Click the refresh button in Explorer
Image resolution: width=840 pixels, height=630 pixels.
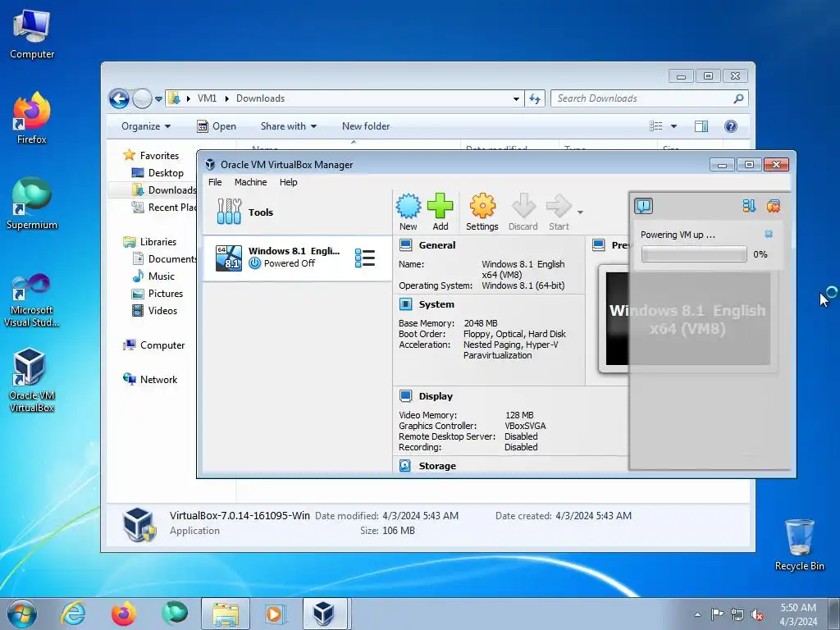tap(535, 98)
